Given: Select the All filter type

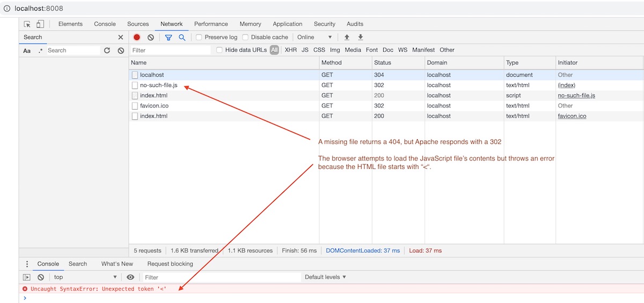Looking at the screenshot, I should coord(274,50).
